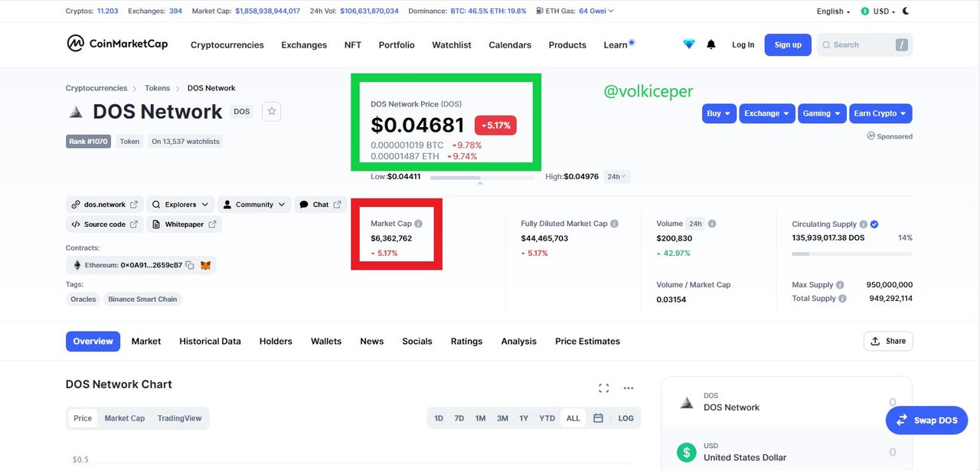Expand the Buy dropdown

(719, 113)
